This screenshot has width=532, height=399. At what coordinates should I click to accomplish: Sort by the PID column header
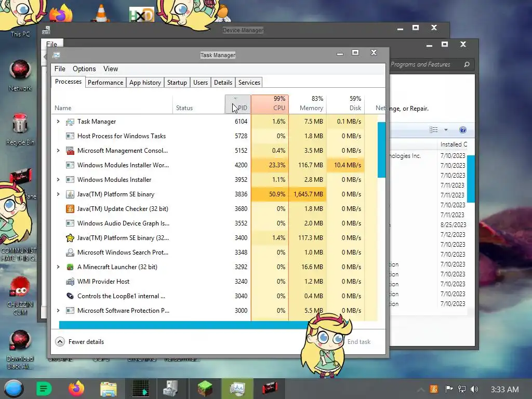[x=238, y=104]
